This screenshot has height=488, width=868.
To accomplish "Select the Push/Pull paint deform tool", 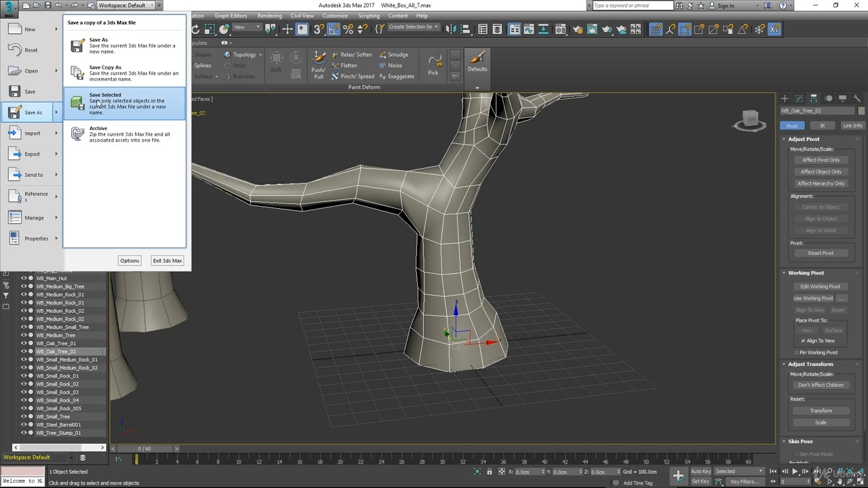I will click(x=318, y=65).
